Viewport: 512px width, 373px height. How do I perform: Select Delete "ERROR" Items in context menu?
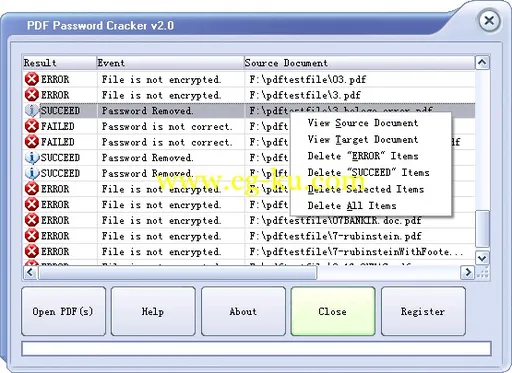tap(363, 156)
